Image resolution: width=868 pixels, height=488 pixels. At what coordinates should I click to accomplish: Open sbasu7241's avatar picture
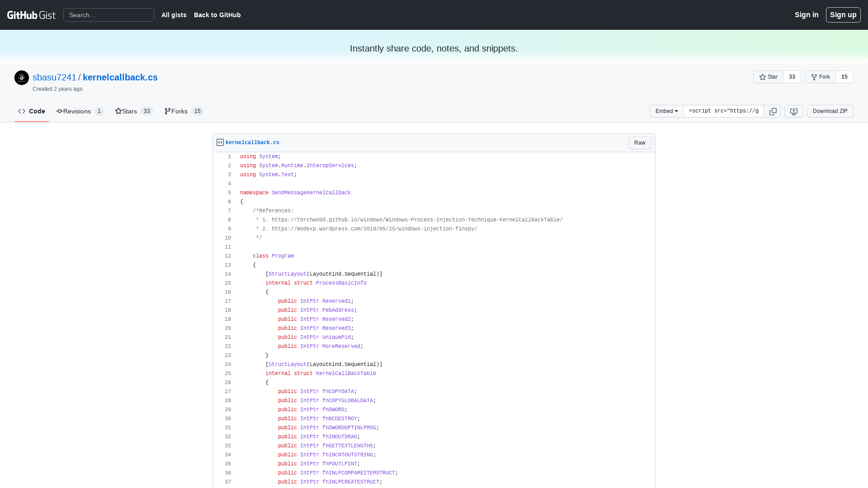22,78
